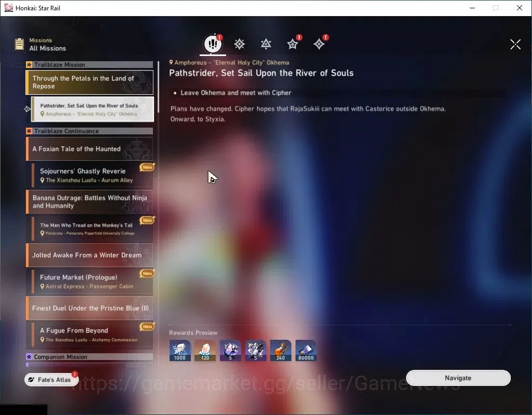This screenshot has height=415, width=532.
Task: Select A Fugue From Beyond mission
Action: tap(92, 335)
